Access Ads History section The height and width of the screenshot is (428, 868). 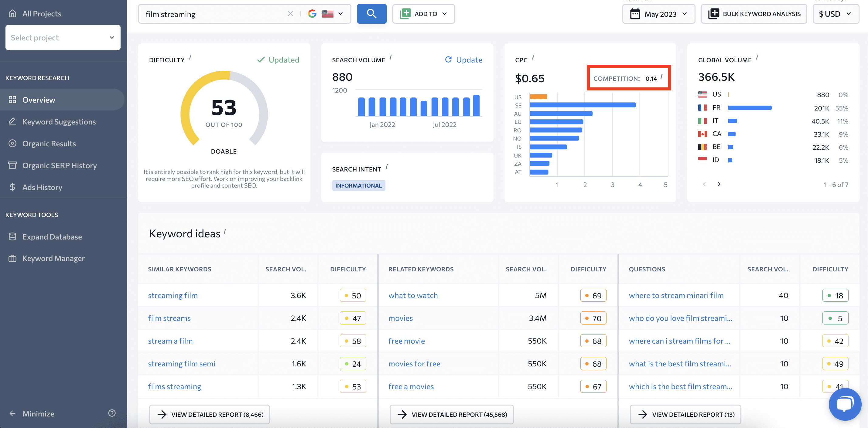[42, 186]
